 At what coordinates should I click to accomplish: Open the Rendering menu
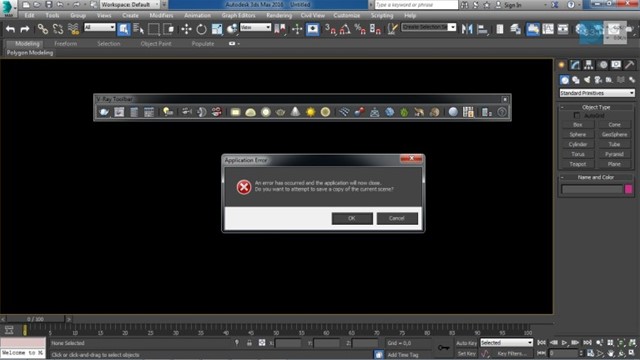pos(279,16)
